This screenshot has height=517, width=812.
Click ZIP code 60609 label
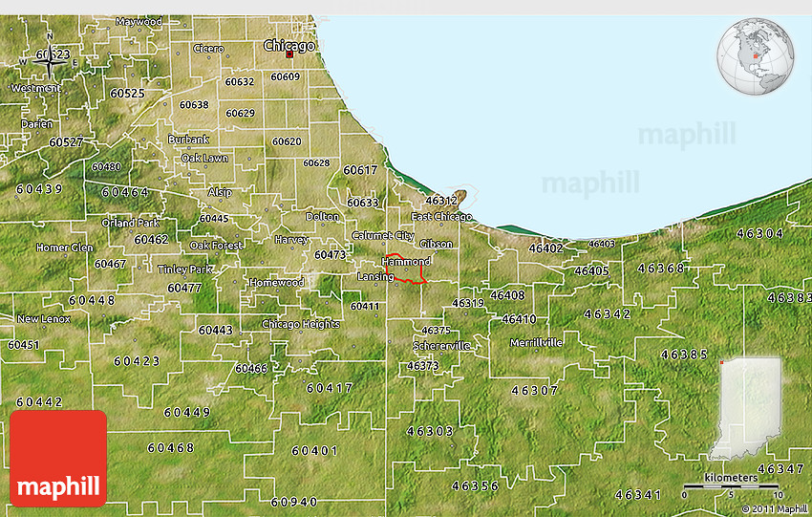[285, 76]
